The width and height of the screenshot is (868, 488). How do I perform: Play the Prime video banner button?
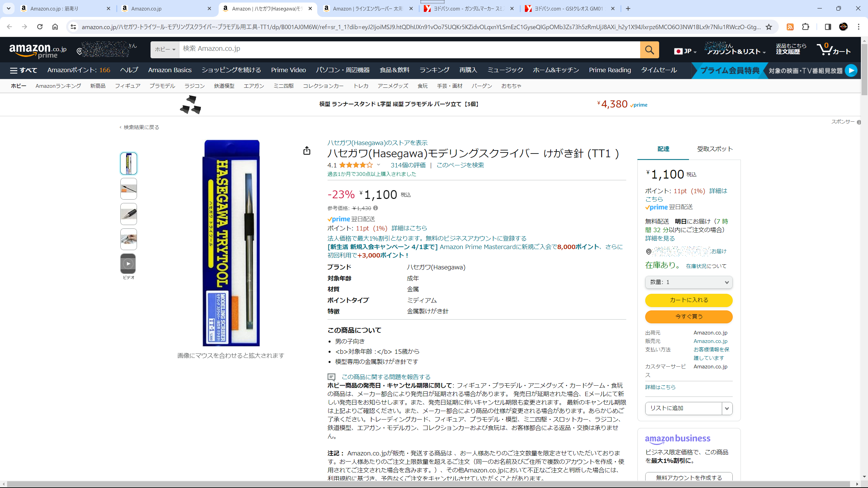pos(851,70)
